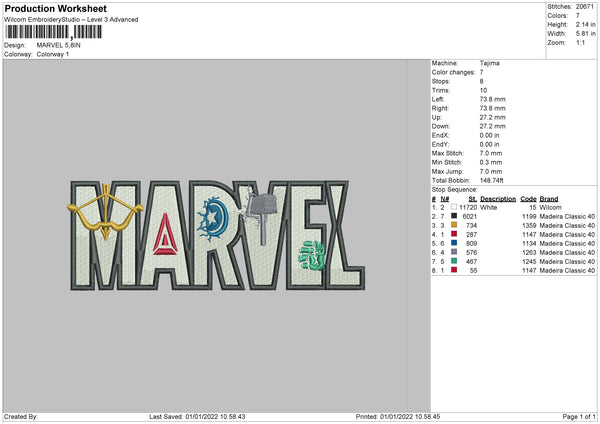Select the blue swatch in stop 5
600x424 pixels.
point(454,243)
